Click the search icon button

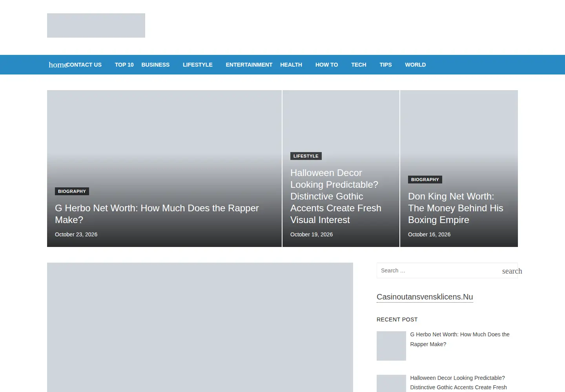(512, 271)
